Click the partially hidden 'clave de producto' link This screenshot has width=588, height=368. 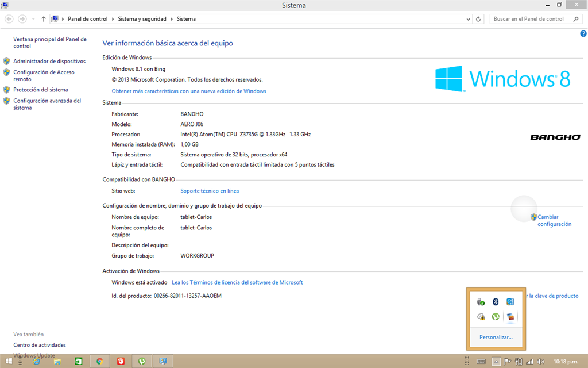tap(552, 296)
